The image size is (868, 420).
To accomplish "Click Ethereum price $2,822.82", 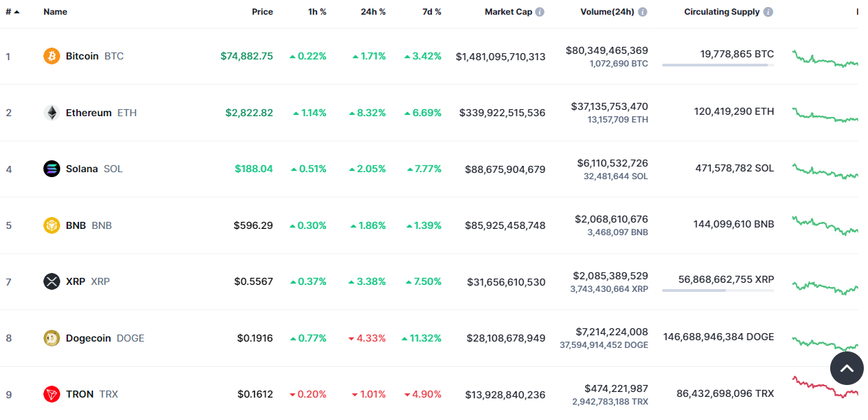I will [x=249, y=113].
